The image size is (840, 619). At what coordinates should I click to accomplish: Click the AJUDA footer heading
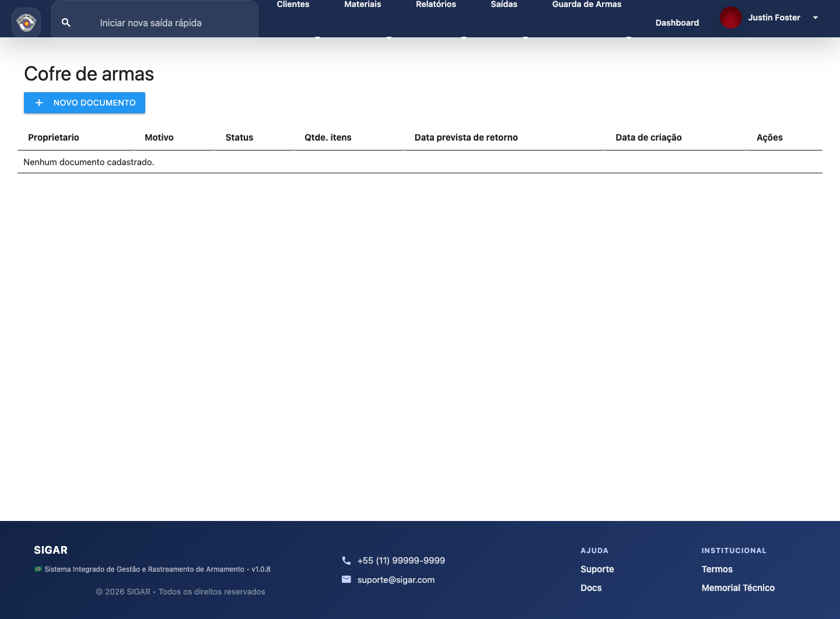594,551
